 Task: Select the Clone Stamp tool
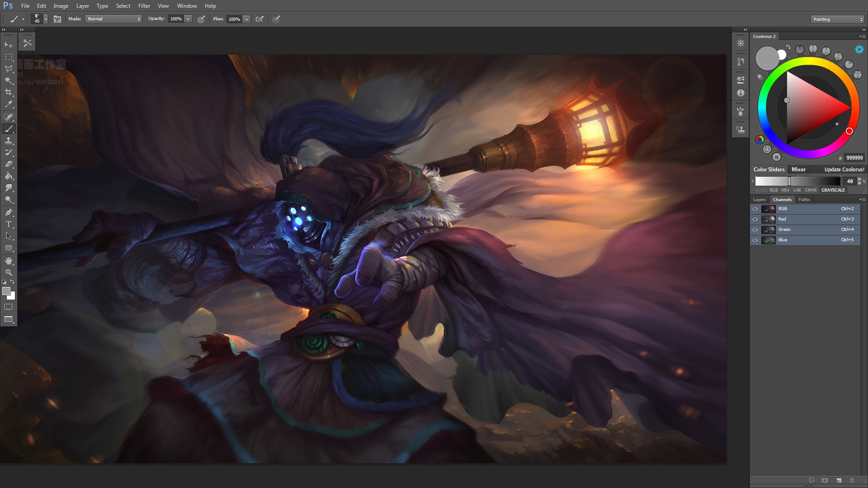(x=9, y=141)
